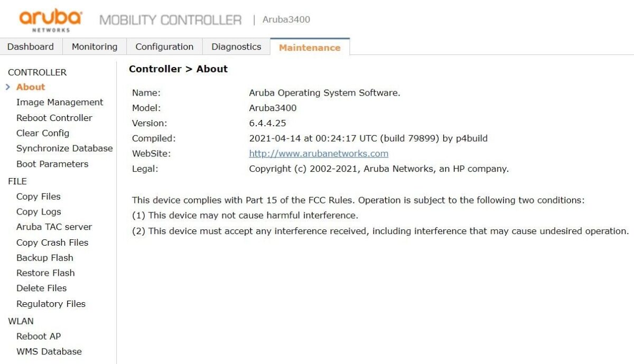Navigate to Boot Parameters
634x364 pixels.
(52, 164)
